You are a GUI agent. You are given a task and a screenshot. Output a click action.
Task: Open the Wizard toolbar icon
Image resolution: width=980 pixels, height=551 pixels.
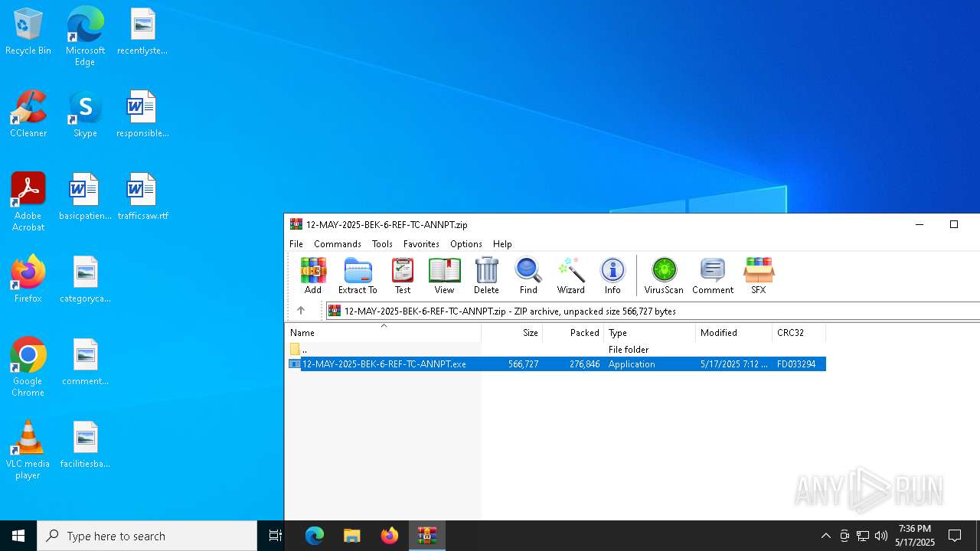(x=570, y=275)
